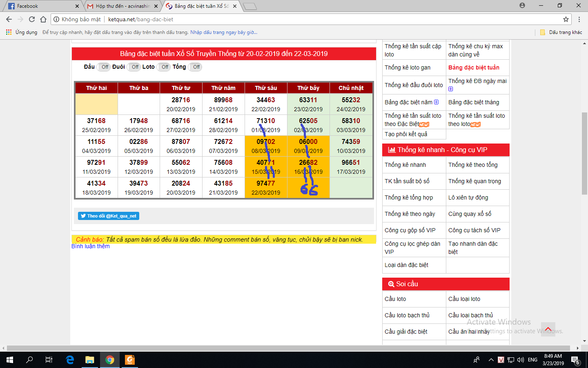Open Windows notification center icon
The height and width of the screenshot is (368, 588).
click(x=575, y=360)
